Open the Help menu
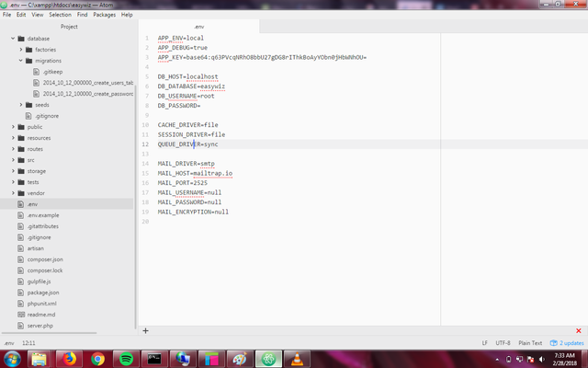The height and width of the screenshot is (368, 588). point(127,15)
